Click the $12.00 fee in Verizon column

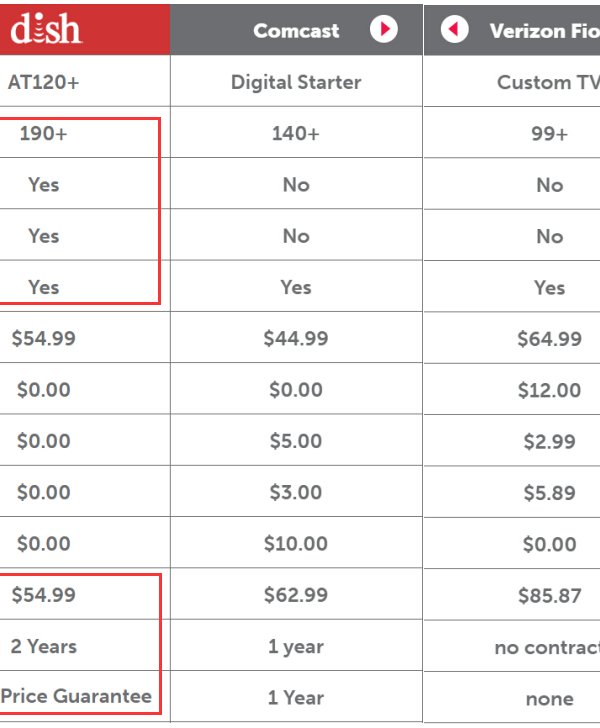click(x=549, y=390)
